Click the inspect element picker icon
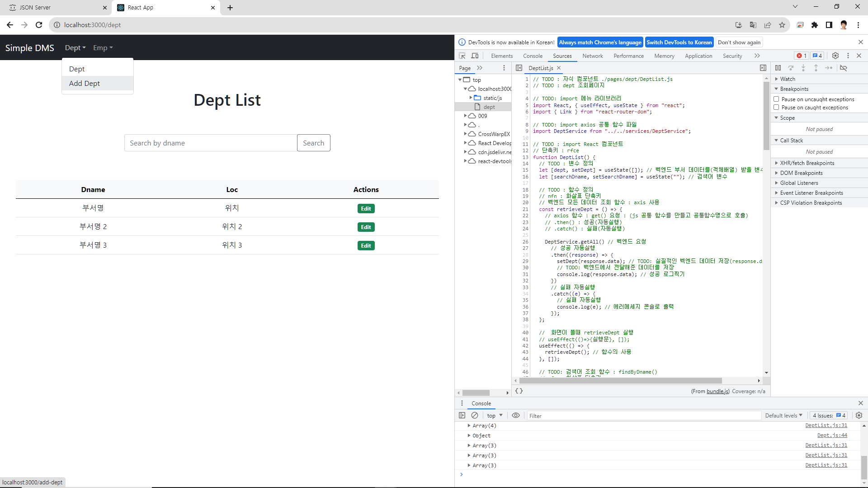 point(462,56)
